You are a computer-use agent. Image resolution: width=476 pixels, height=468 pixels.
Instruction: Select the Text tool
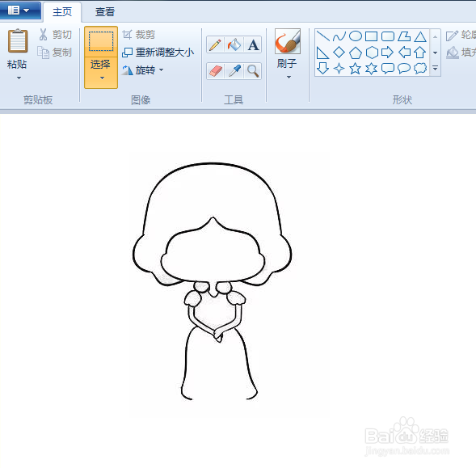253,45
